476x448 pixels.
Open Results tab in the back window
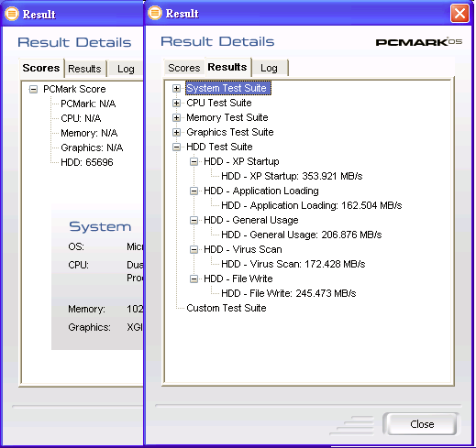(x=84, y=69)
